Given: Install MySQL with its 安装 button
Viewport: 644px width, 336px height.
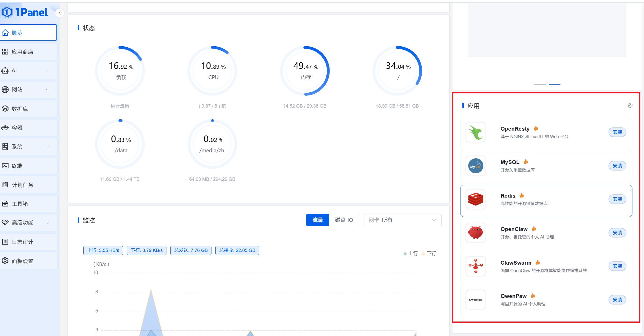Looking at the screenshot, I should tap(617, 166).
